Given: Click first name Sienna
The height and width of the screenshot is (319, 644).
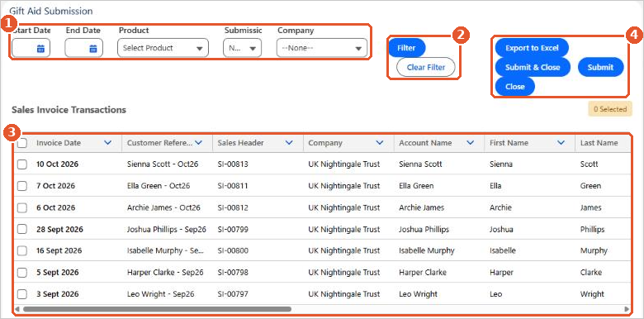Looking at the screenshot, I should [x=501, y=164].
